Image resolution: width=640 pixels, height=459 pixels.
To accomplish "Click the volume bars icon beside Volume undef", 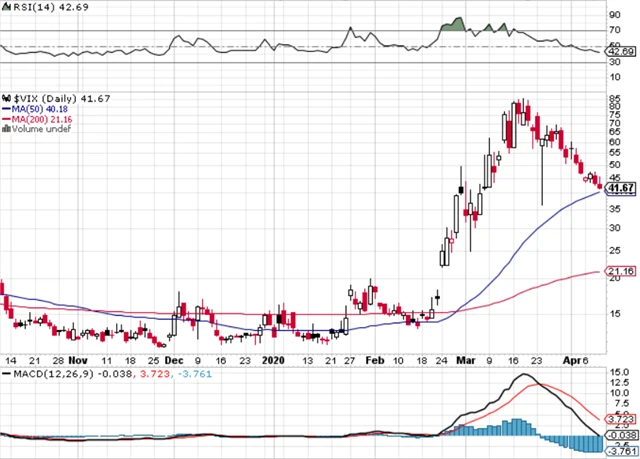I will point(6,129).
